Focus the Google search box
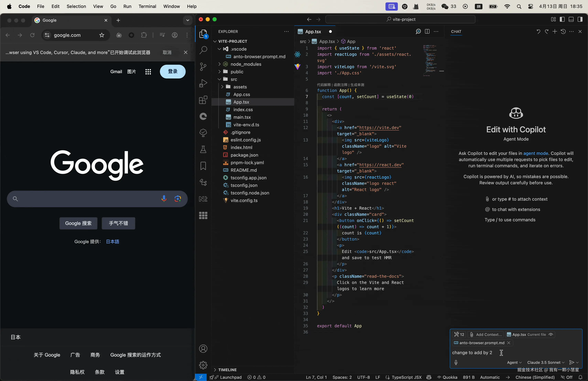The image size is (588, 381). click(97, 199)
